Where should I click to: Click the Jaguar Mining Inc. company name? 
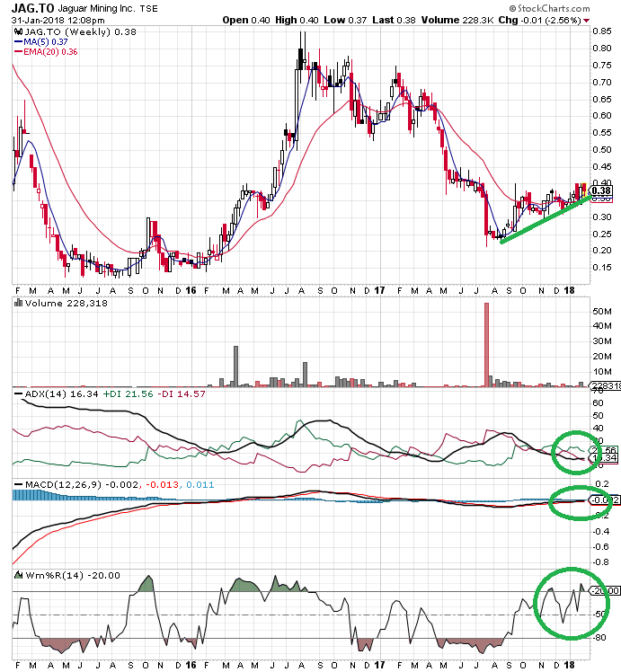[x=96, y=9]
